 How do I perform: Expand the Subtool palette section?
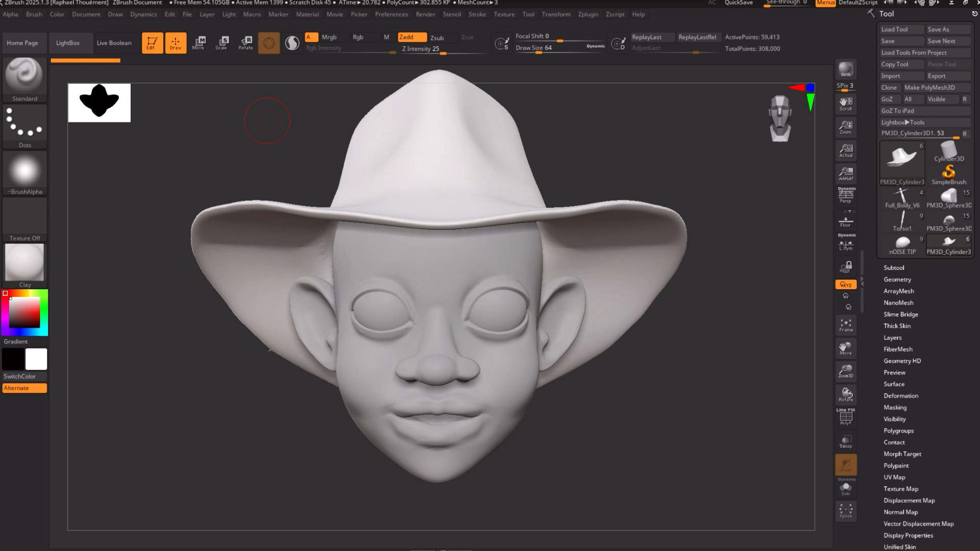tap(894, 268)
